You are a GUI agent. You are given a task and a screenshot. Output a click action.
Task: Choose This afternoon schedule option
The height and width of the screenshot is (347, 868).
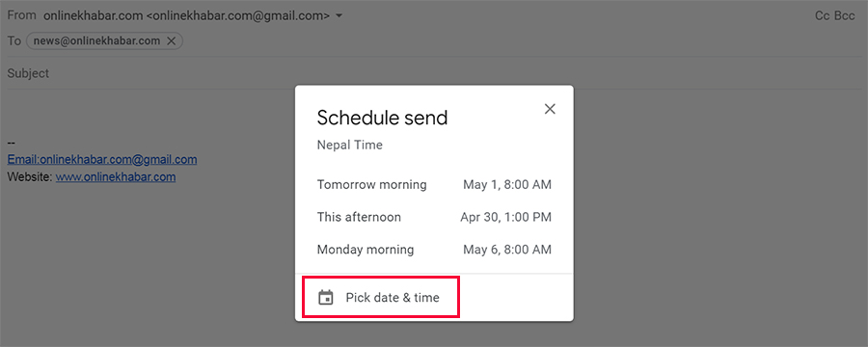pyautogui.click(x=434, y=217)
